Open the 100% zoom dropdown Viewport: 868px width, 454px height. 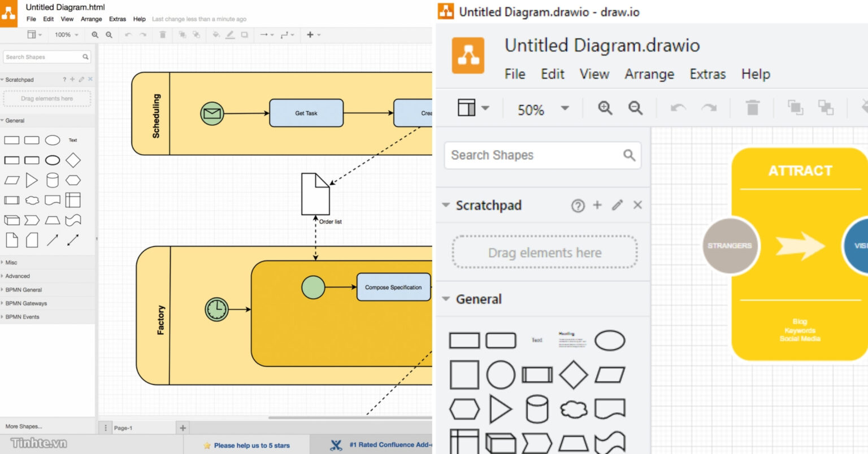(x=66, y=35)
